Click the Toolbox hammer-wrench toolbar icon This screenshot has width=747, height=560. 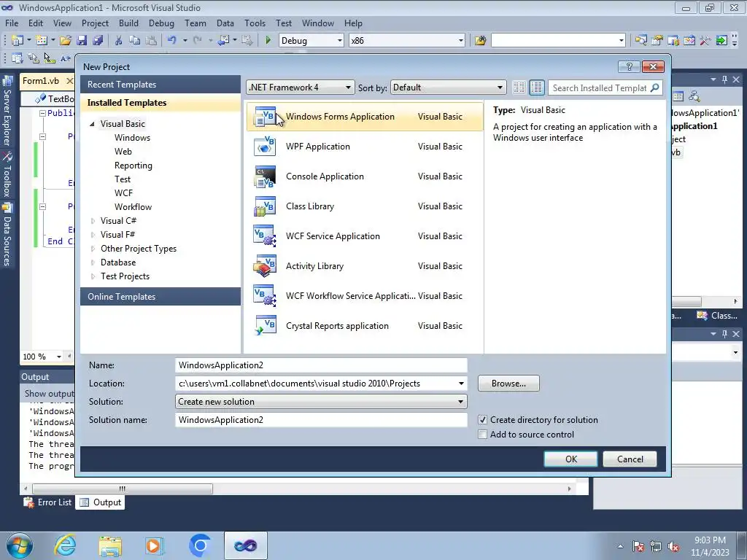705,41
